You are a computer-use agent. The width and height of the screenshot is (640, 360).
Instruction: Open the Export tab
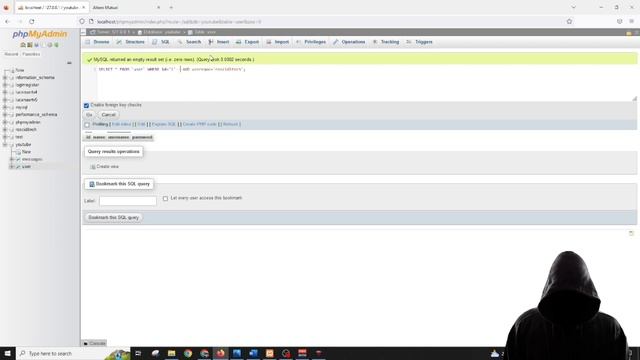pyautogui.click(x=247, y=42)
